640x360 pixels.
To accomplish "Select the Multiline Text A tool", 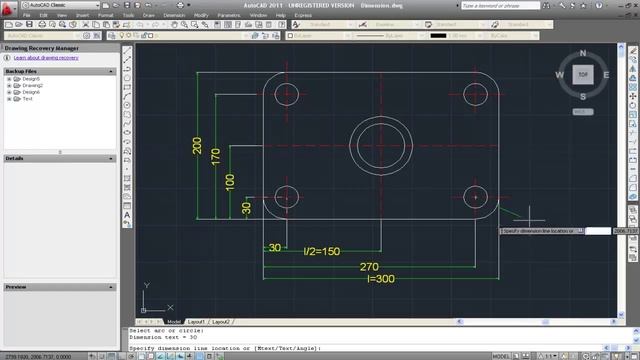I will 127,215.
